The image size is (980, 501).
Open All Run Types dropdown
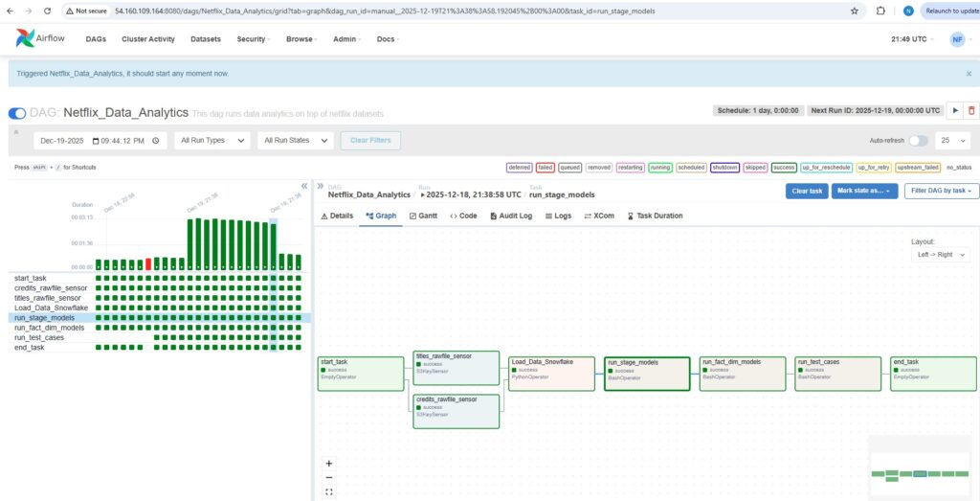pyautogui.click(x=212, y=141)
